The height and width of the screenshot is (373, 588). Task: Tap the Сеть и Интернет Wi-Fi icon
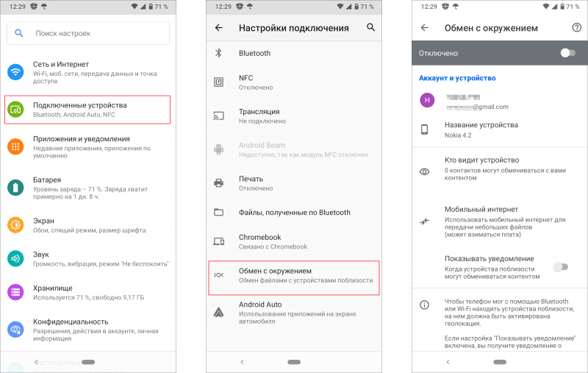point(15,71)
